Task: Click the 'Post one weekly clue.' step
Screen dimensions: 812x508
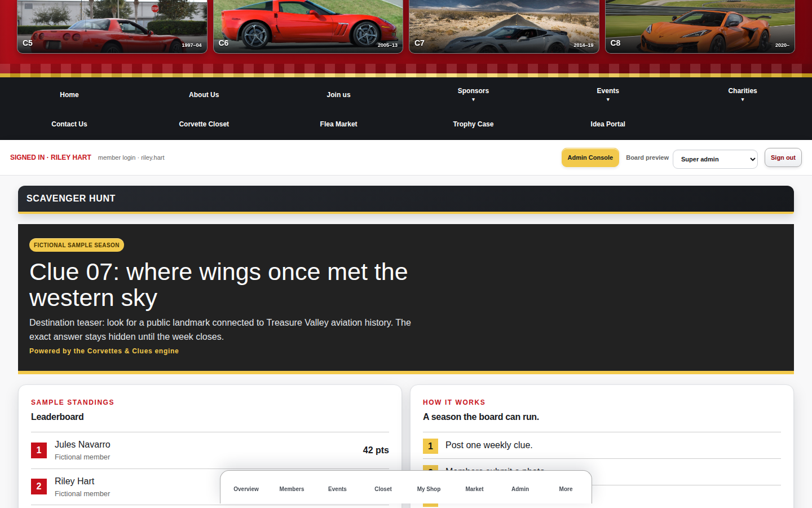Action: click(489, 445)
